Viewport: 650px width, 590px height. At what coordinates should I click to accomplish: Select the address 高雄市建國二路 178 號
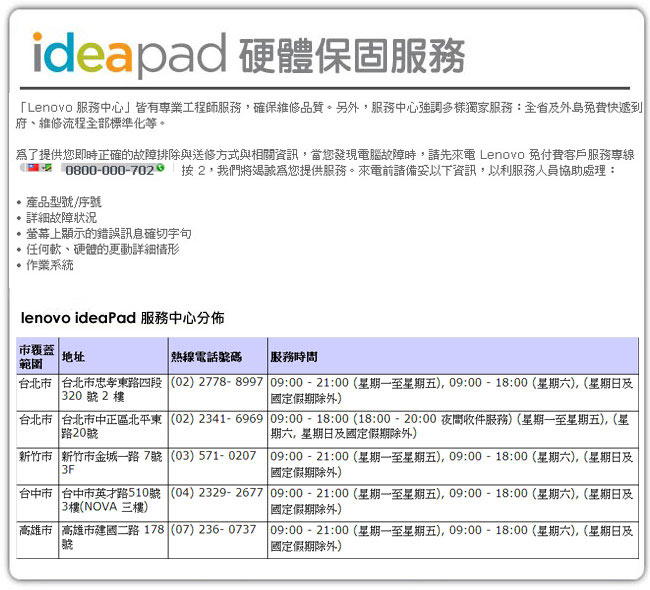pyautogui.click(x=113, y=537)
